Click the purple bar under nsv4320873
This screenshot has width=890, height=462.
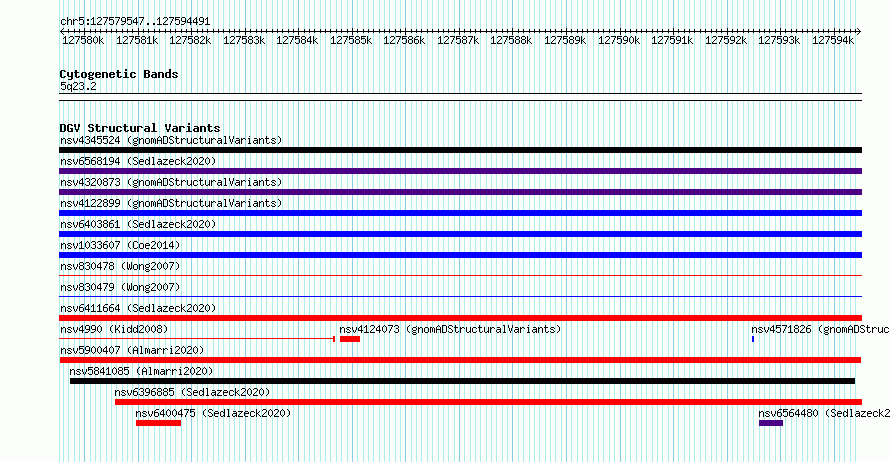coord(460,192)
